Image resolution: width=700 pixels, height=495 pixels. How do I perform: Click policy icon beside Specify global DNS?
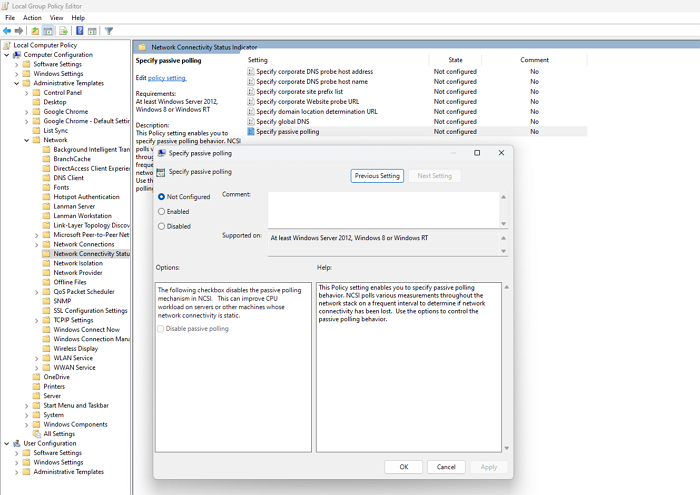251,121
